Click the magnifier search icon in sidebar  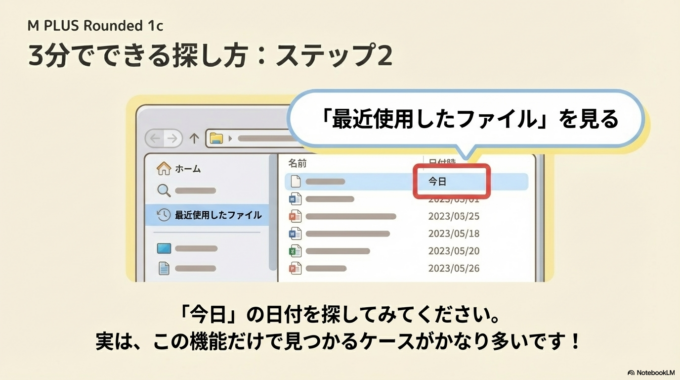163,190
